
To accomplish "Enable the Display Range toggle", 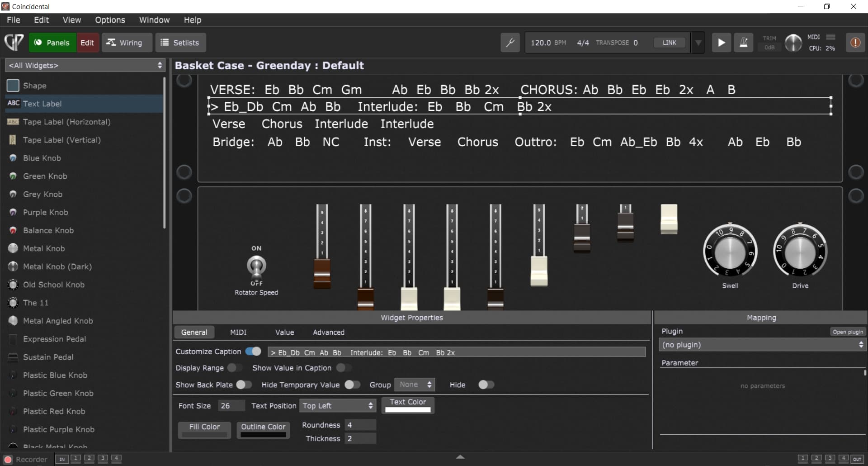I will pos(234,368).
